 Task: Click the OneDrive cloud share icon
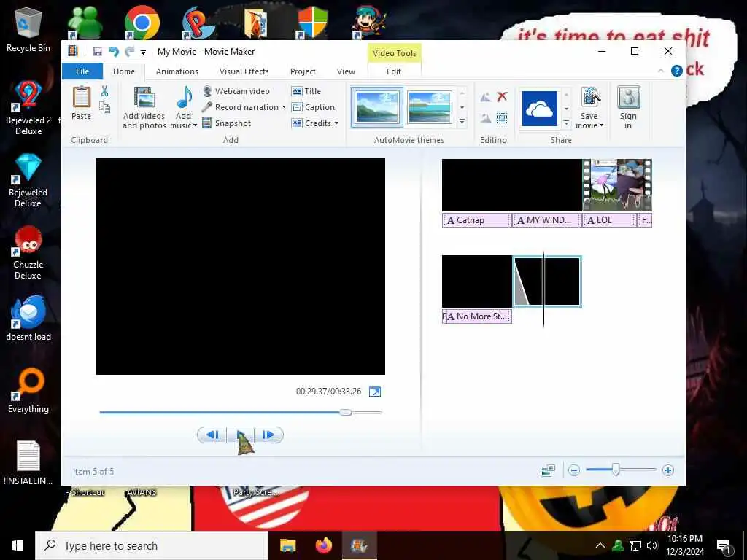point(539,109)
